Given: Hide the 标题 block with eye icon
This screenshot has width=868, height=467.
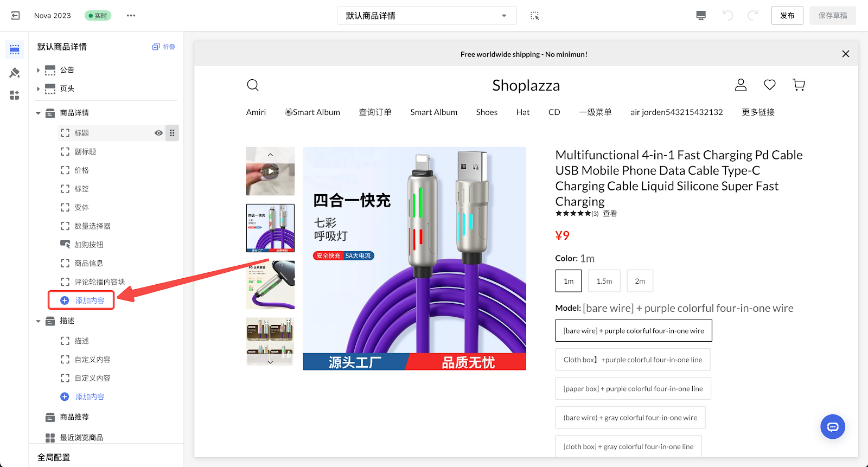Looking at the screenshot, I should (x=158, y=133).
